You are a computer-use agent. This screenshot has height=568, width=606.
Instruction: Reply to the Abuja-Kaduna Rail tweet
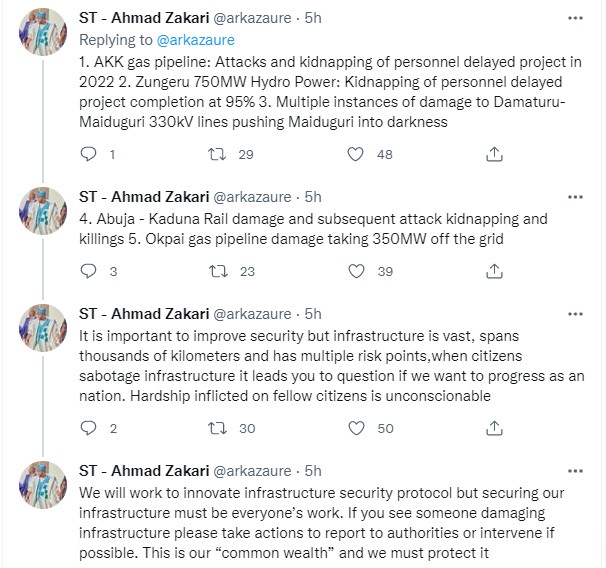pos(86,270)
